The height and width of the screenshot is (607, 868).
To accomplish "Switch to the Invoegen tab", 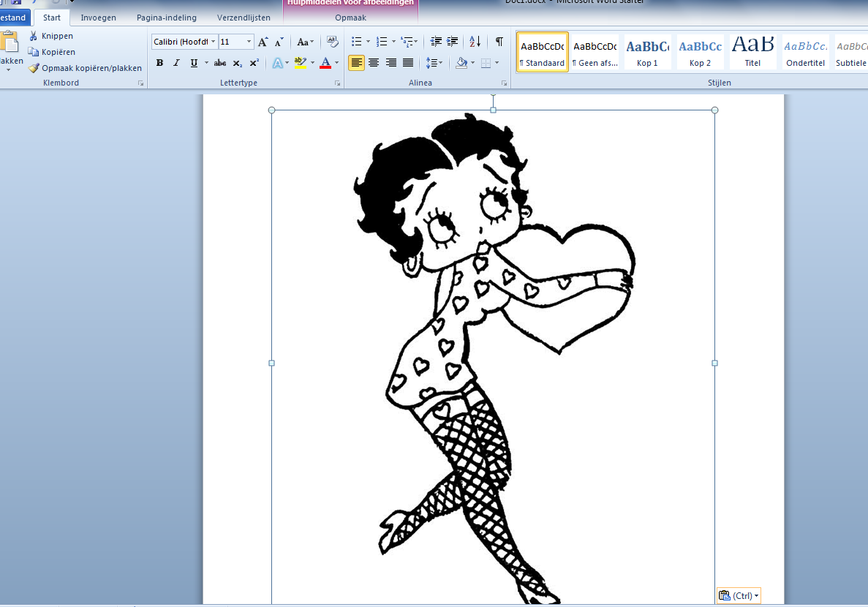I will 99,18.
